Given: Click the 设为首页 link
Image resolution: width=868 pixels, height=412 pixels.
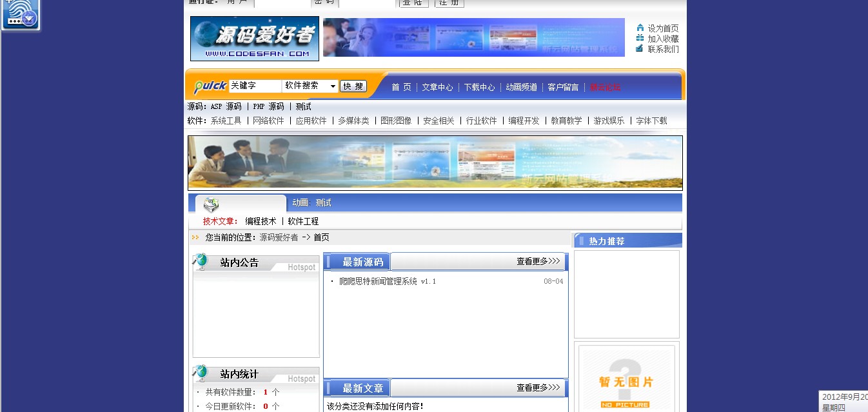Looking at the screenshot, I should [x=664, y=28].
